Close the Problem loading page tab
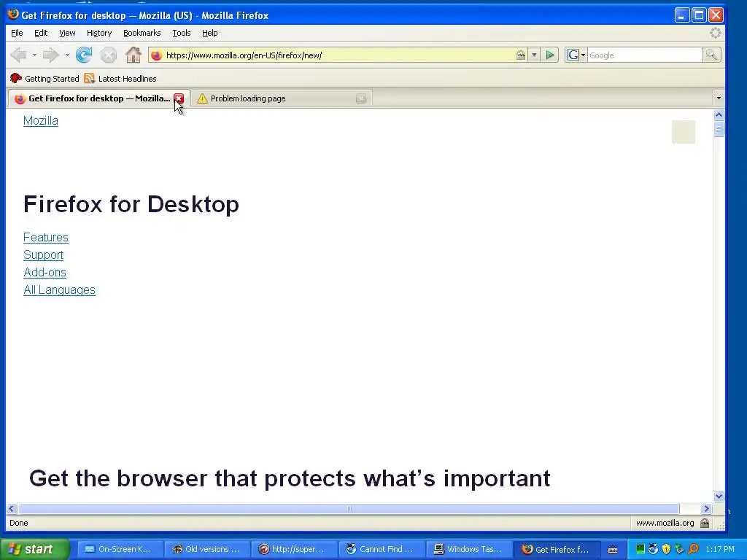This screenshot has height=560, width=747. tap(361, 98)
